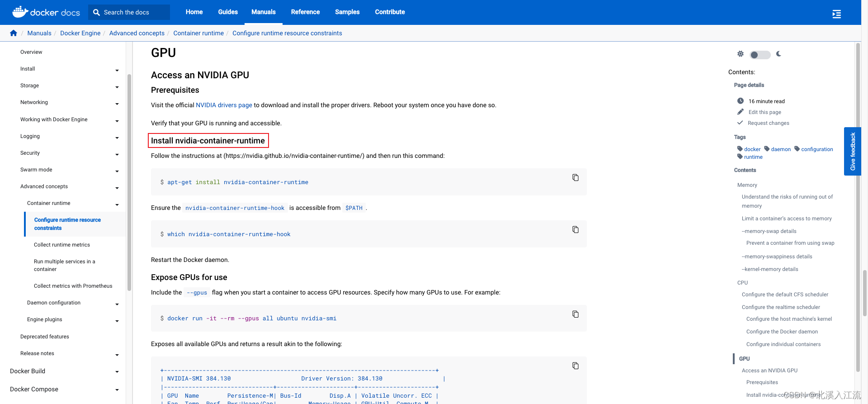The height and width of the screenshot is (404, 868).
Task: Open the Home nav tab
Action: 194,12
